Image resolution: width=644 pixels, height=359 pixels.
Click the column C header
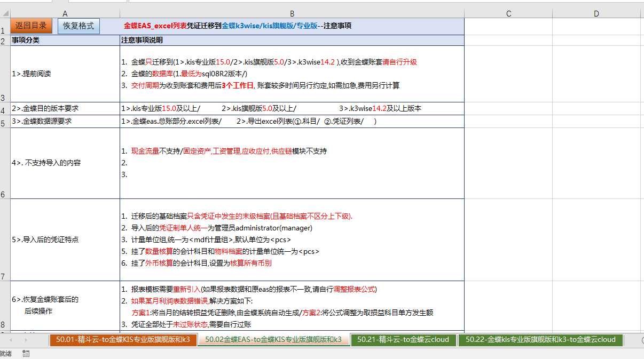[508, 13]
